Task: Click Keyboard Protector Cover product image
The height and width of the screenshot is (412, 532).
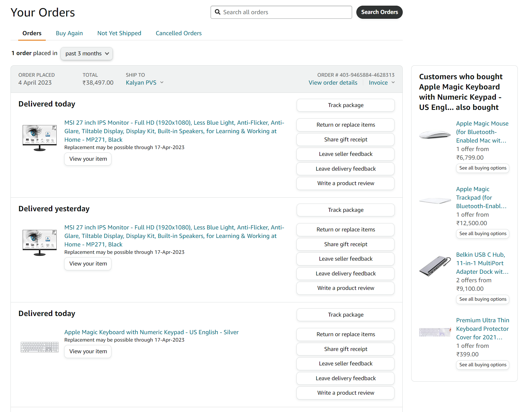Action: (x=435, y=332)
